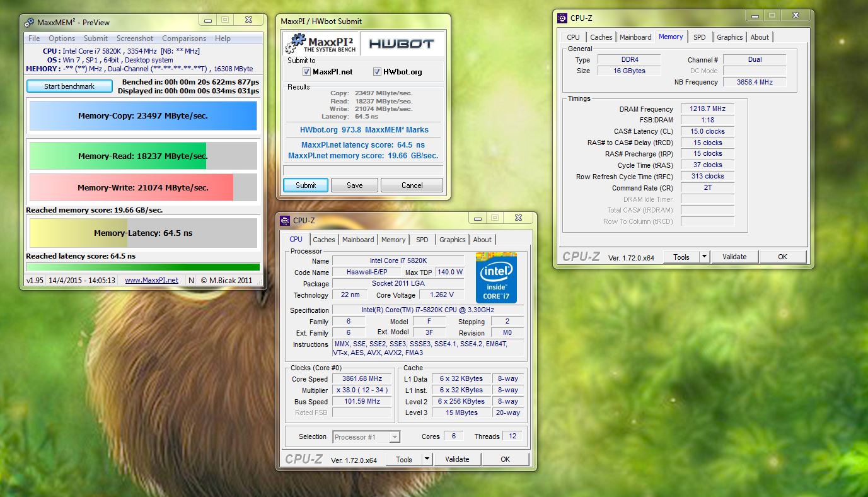Click the green progress bar in MaxxMEM²
868x497 pixels.
tap(143, 267)
